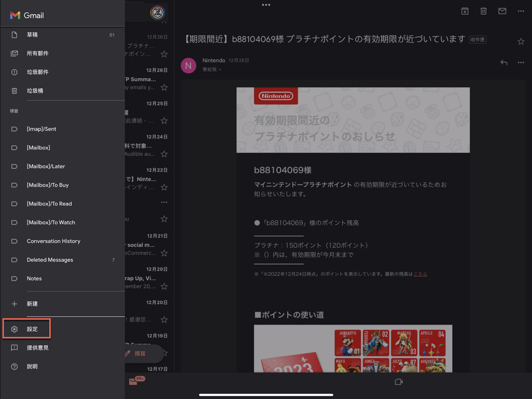
Task: Archive the open email
Action: click(465, 11)
